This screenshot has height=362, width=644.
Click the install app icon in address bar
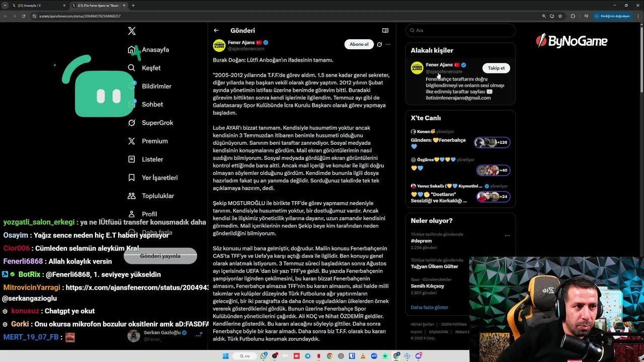(x=552, y=16)
